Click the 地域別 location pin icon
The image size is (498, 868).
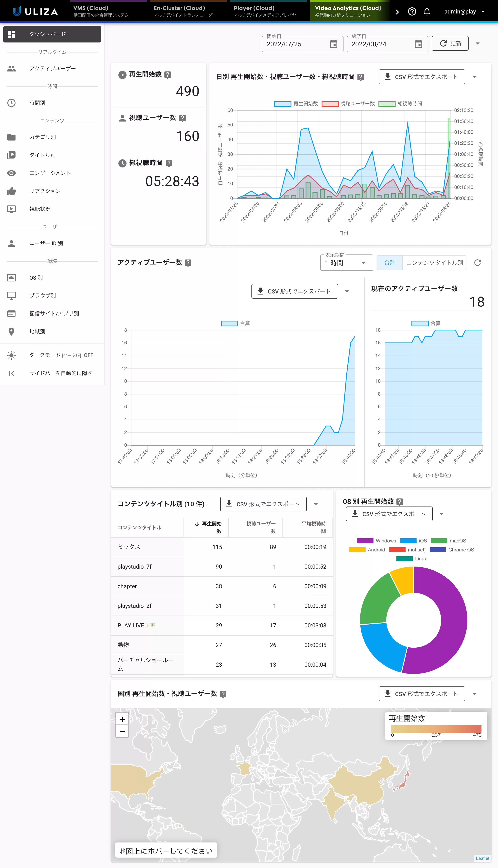[x=11, y=332]
